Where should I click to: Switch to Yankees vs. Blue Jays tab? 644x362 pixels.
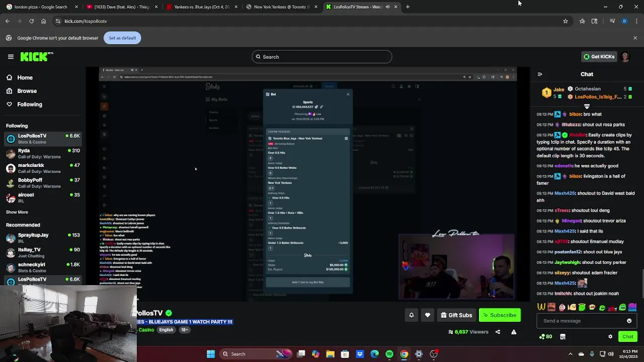point(201,7)
